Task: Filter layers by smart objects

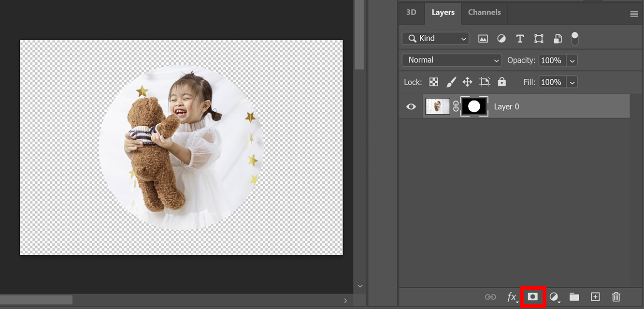Action: coord(558,38)
